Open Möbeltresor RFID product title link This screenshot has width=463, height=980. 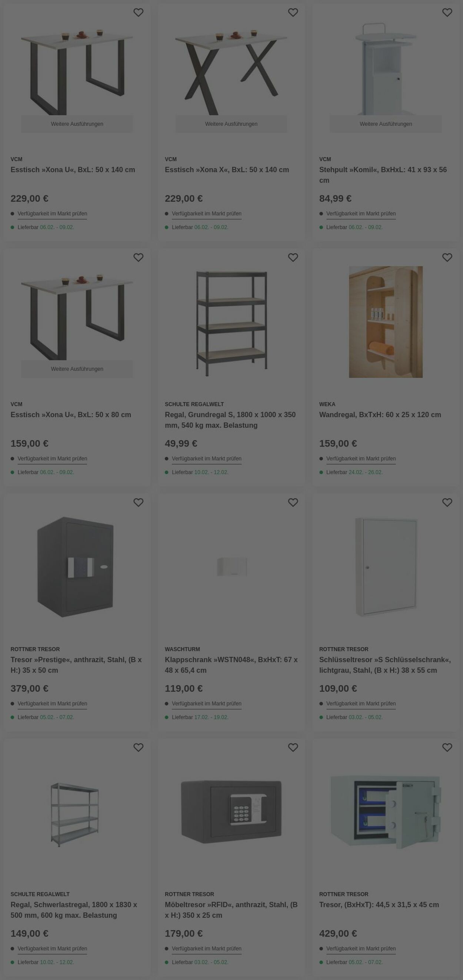click(x=231, y=910)
